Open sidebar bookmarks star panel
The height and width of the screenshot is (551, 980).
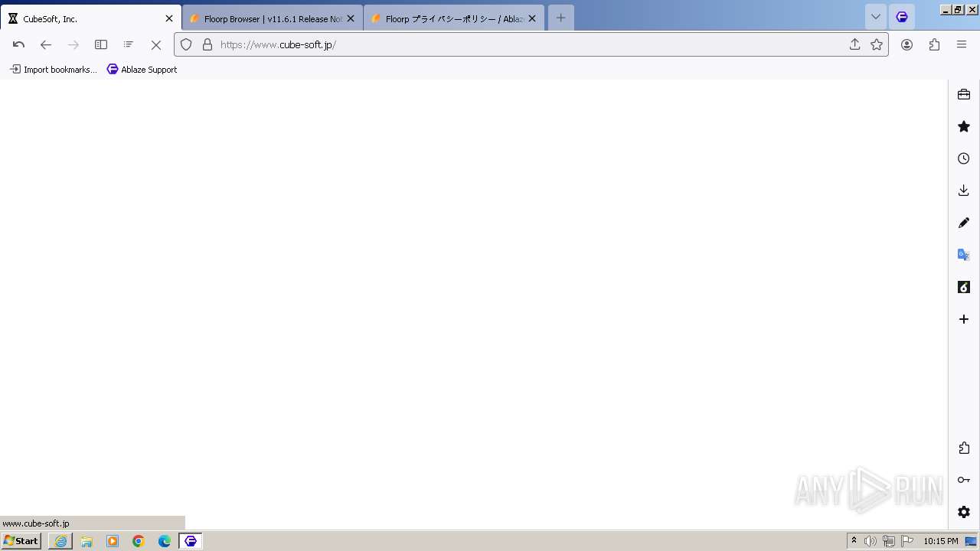tap(964, 126)
